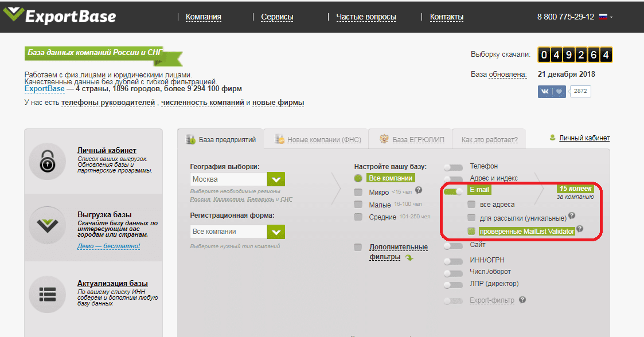This screenshot has height=337, width=644.
Task: Click the Export-фильтр label link
Action: click(x=492, y=300)
